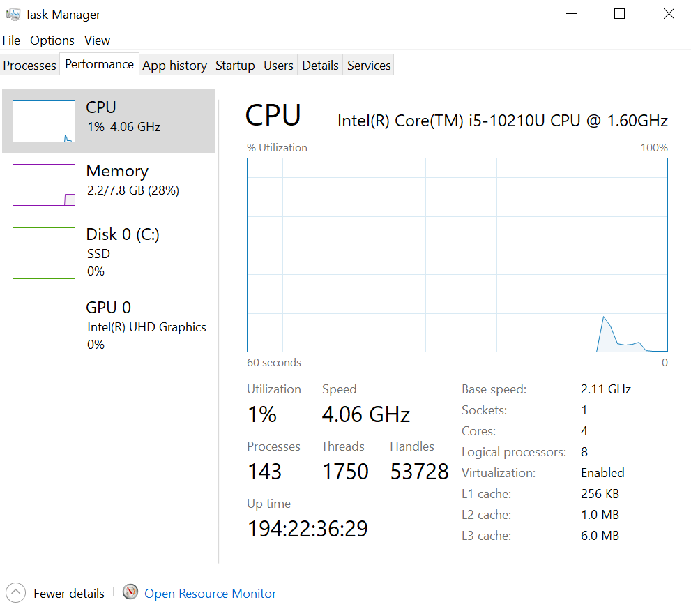This screenshot has width=691, height=616.
Task: Open the View menu
Action: pyautogui.click(x=98, y=40)
